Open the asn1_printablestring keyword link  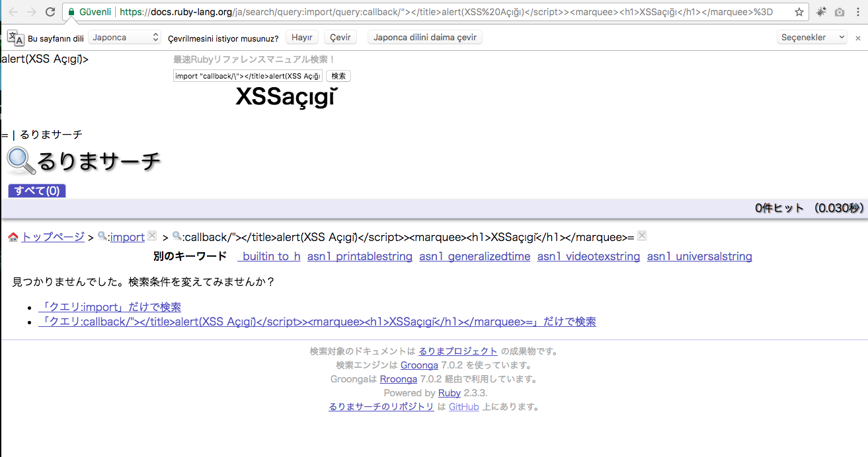tap(360, 256)
